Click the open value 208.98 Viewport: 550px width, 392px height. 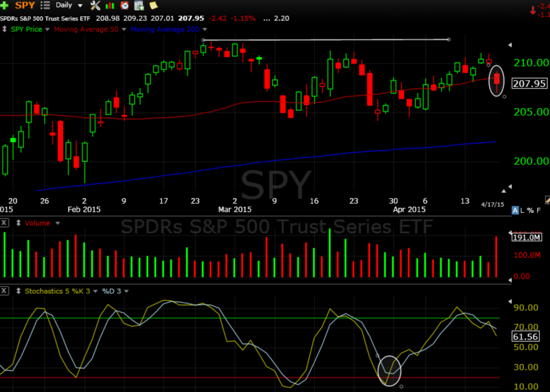coord(107,18)
